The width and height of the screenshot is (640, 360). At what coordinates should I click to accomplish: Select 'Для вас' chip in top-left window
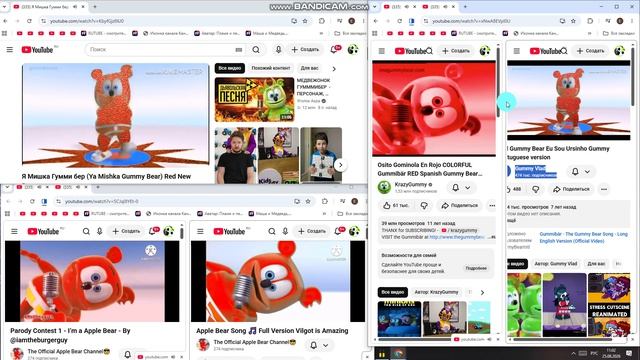(309, 68)
